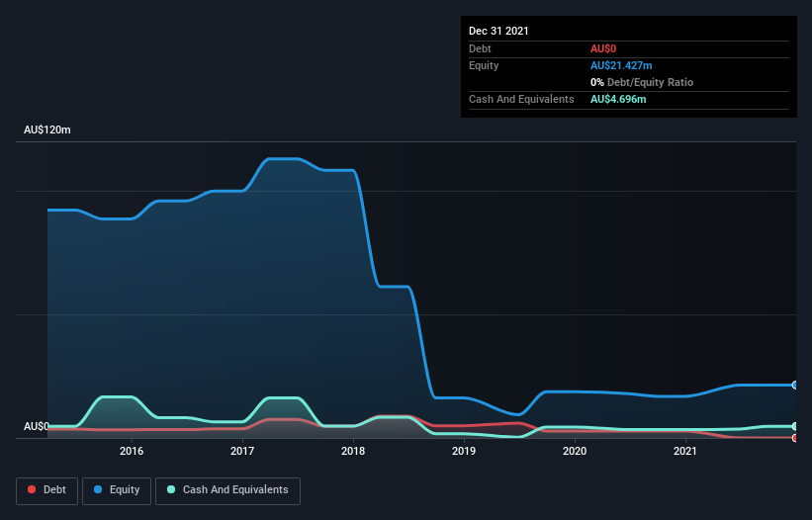Click the 2018 x-axis label
This screenshot has height=520, width=812.
click(x=353, y=451)
